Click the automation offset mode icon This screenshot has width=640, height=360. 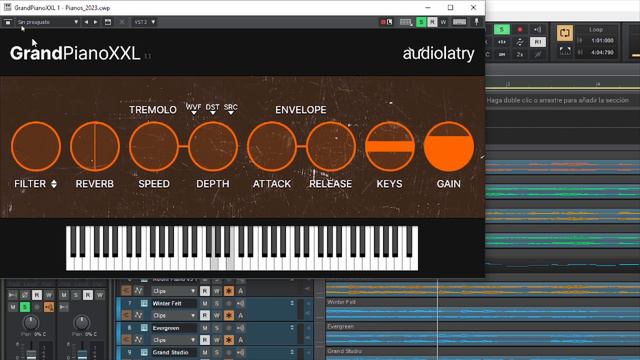click(x=520, y=42)
